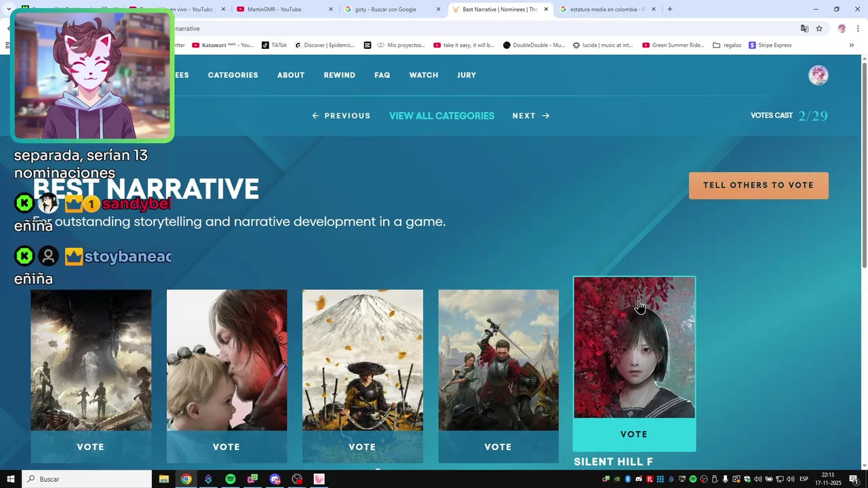The image size is (868, 488).
Task: Go to the NEXT category
Action: coord(531,116)
